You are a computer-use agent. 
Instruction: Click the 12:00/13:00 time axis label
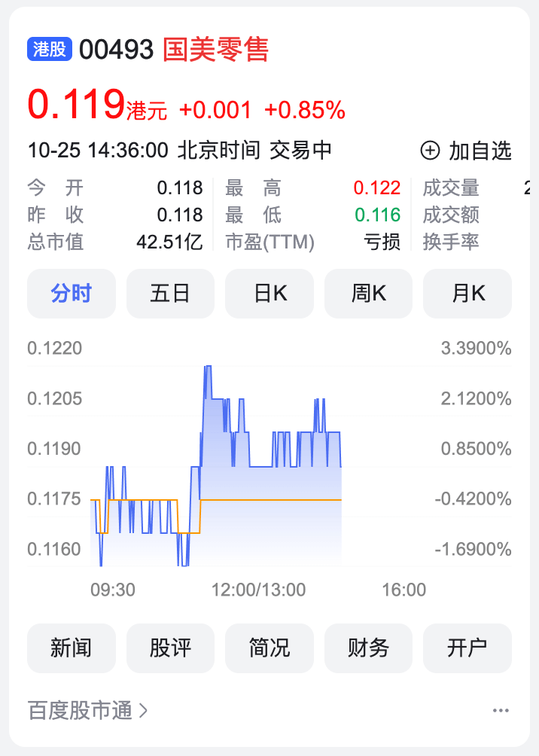259,590
